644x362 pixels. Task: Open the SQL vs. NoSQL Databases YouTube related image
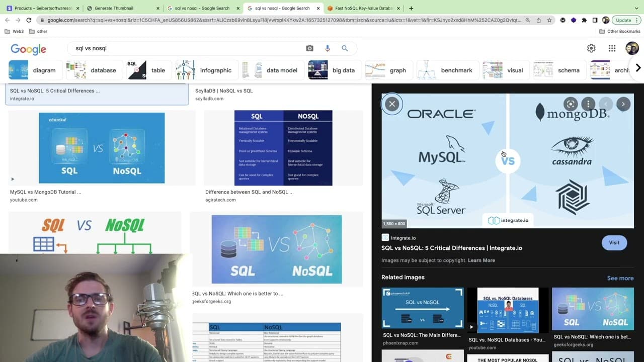(508, 310)
